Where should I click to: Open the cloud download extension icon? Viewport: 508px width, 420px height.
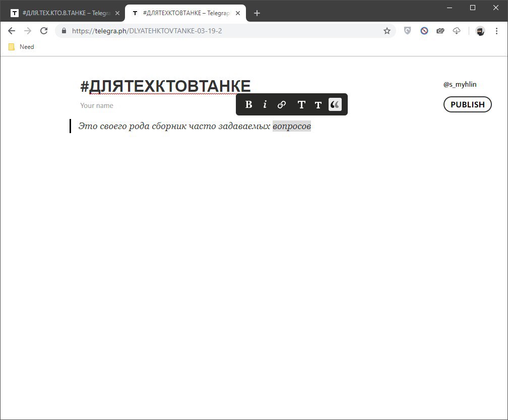click(457, 31)
